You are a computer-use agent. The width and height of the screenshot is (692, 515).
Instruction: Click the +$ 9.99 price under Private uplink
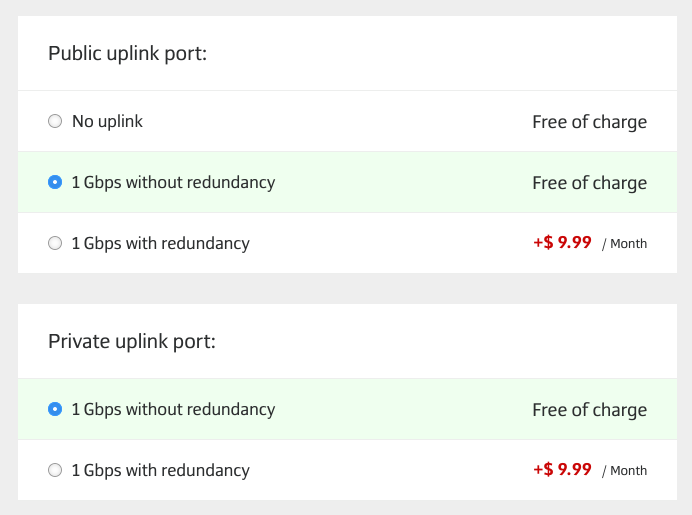pos(562,469)
